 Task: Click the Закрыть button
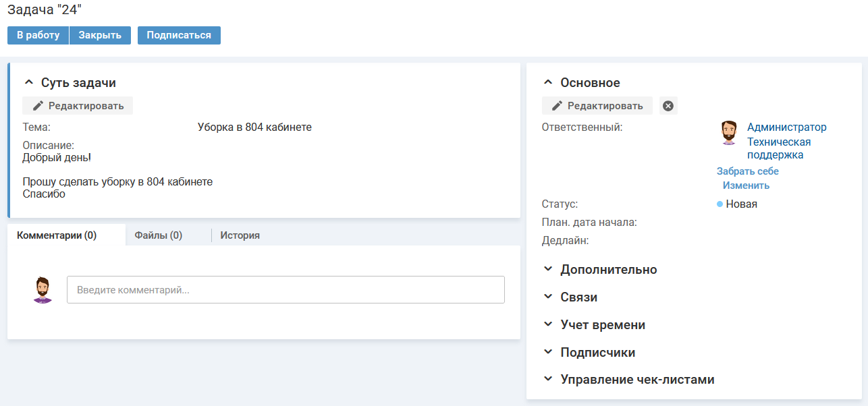[100, 35]
